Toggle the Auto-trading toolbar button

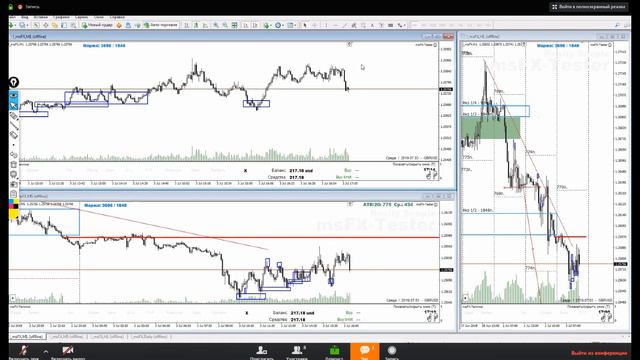point(161,25)
